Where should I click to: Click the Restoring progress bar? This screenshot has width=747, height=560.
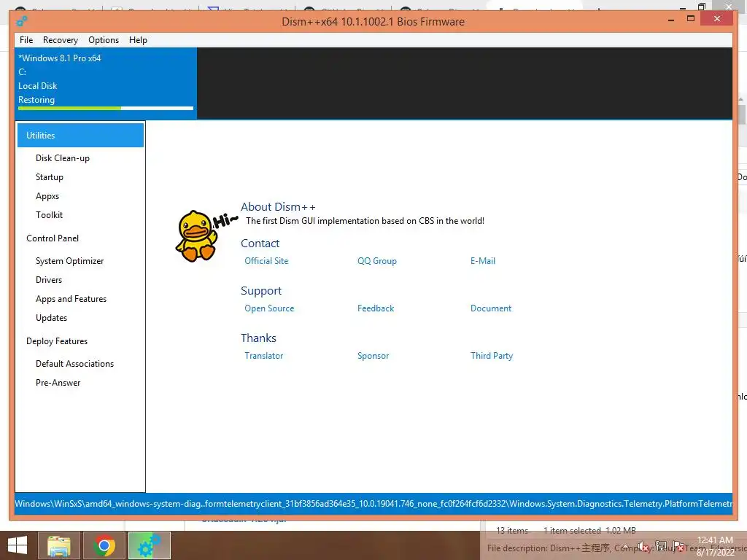click(x=105, y=108)
